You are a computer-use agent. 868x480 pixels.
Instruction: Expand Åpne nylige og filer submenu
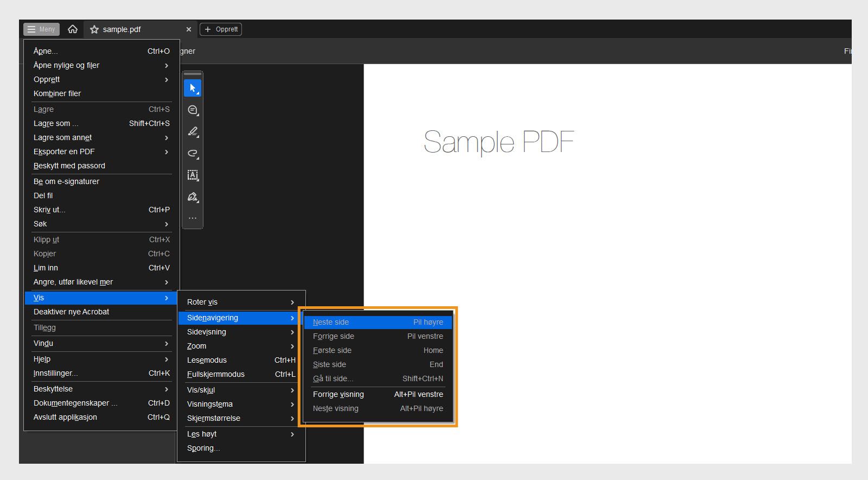coord(101,65)
